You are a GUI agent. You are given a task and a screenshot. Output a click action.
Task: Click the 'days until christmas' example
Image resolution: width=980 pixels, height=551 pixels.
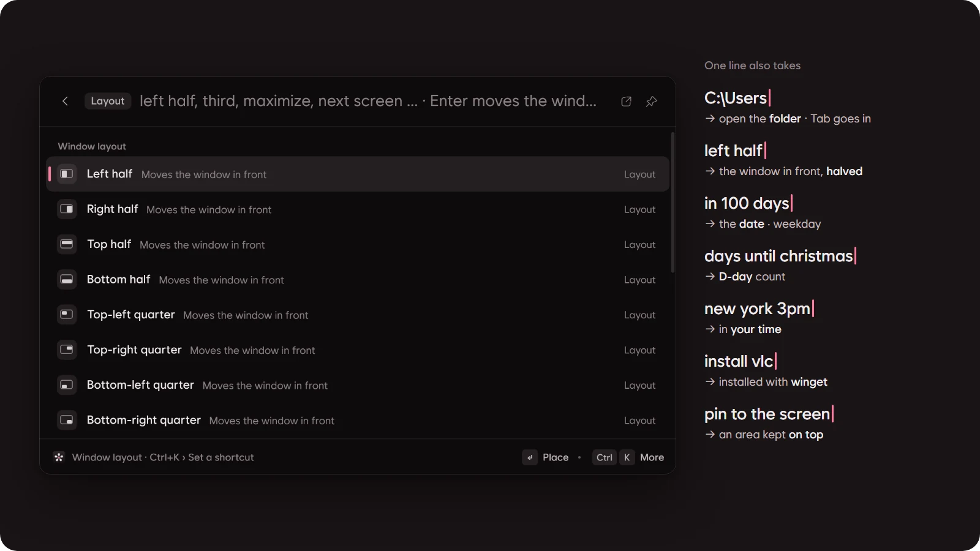pos(778,256)
